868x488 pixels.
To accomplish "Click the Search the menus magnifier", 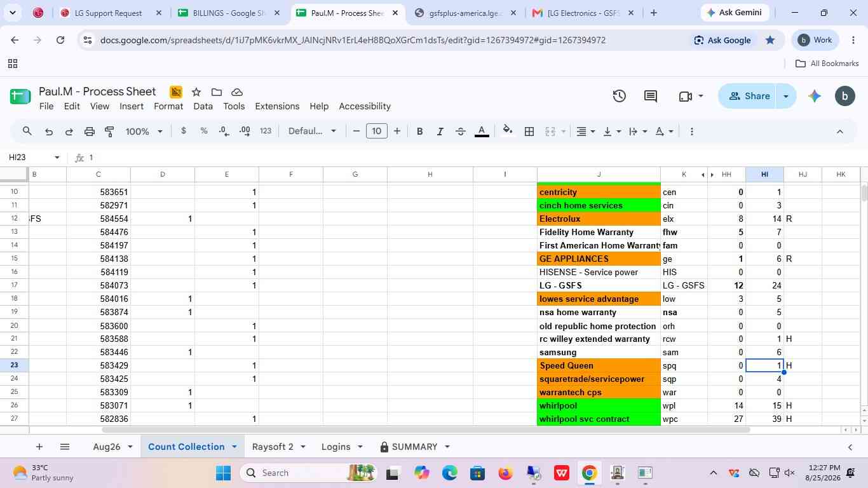I will tap(27, 132).
